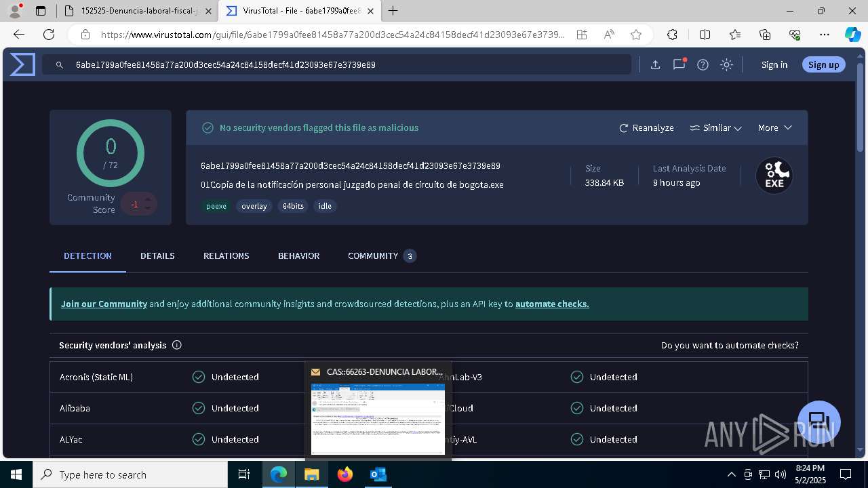Click the app available install icon in address bar

click(x=582, y=35)
